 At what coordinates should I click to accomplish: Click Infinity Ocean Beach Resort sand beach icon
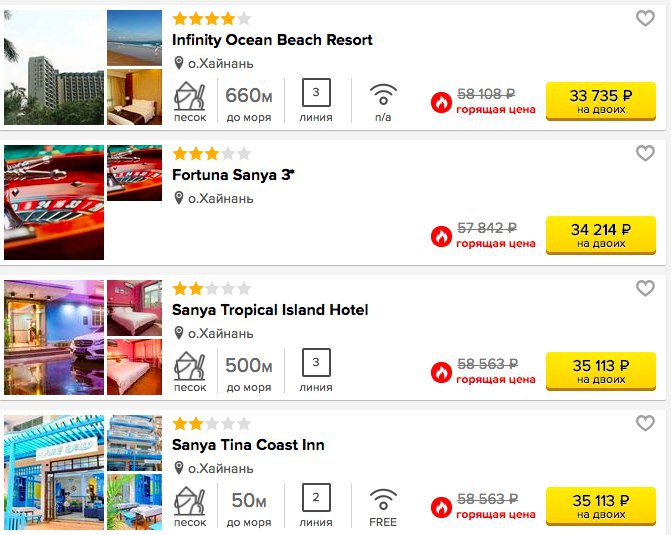click(x=190, y=96)
